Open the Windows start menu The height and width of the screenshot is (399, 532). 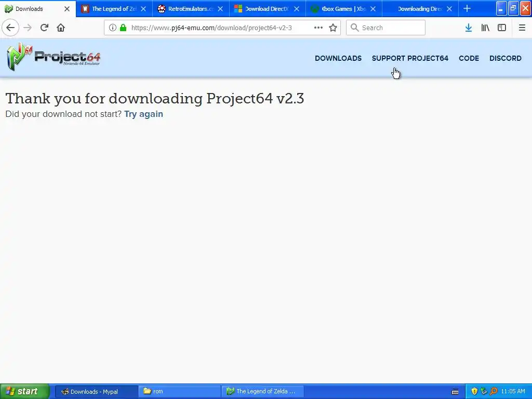pyautogui.click(x=24, y=391)
